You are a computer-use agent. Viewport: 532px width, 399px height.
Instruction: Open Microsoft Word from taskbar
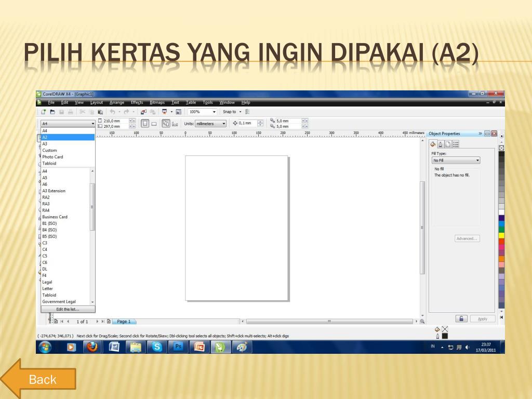point(114,347)
